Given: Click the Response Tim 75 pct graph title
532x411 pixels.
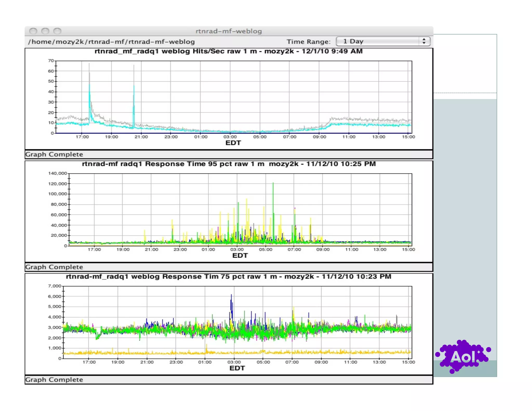Looking at the screenshot, I should 229,276.
